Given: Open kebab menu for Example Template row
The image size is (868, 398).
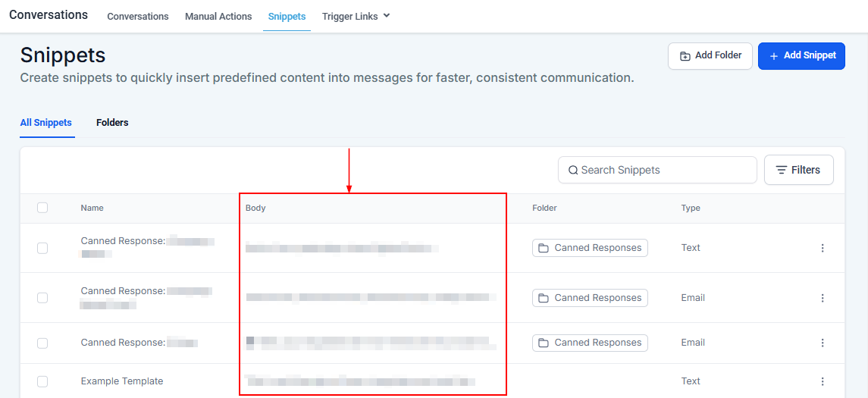Looking at the screenshot, I should 823,381.
